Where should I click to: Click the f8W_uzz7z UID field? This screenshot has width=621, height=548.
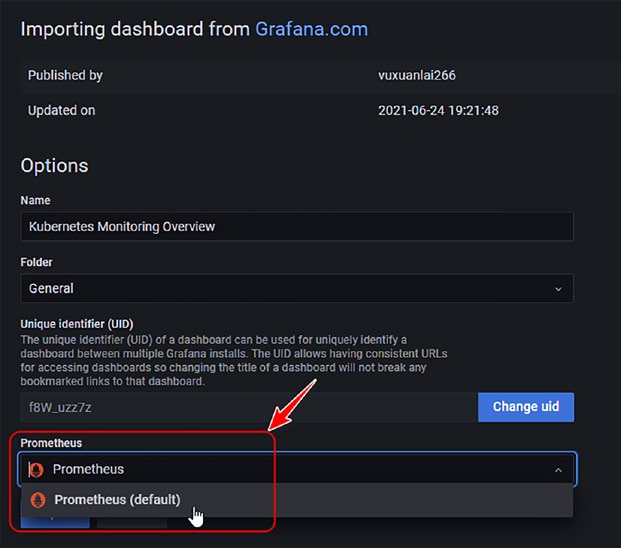click(x=249, y=407)
